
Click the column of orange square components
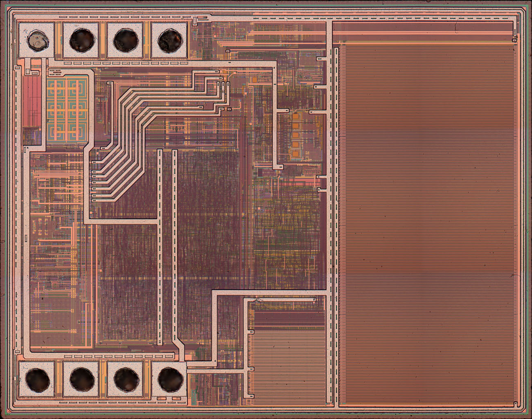coord(296,136)
